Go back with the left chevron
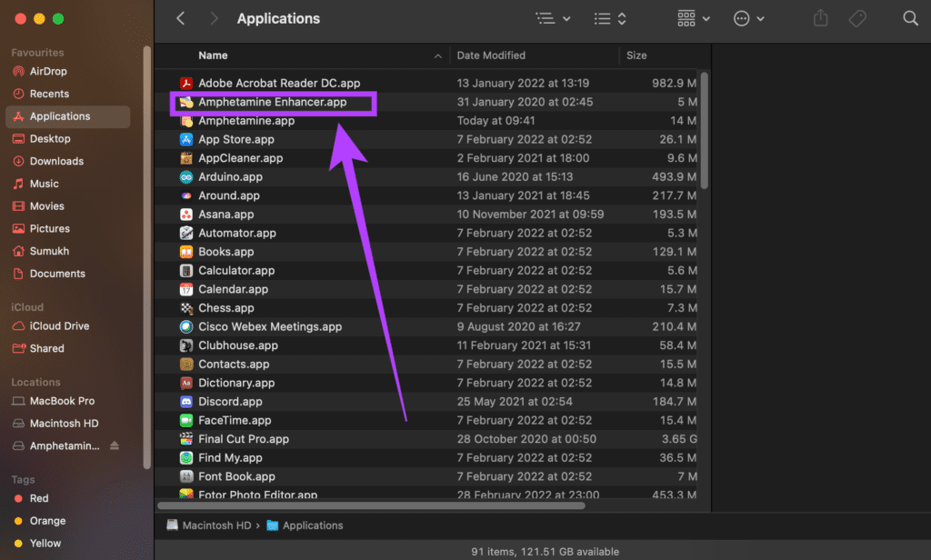 [x=181, y=18]
